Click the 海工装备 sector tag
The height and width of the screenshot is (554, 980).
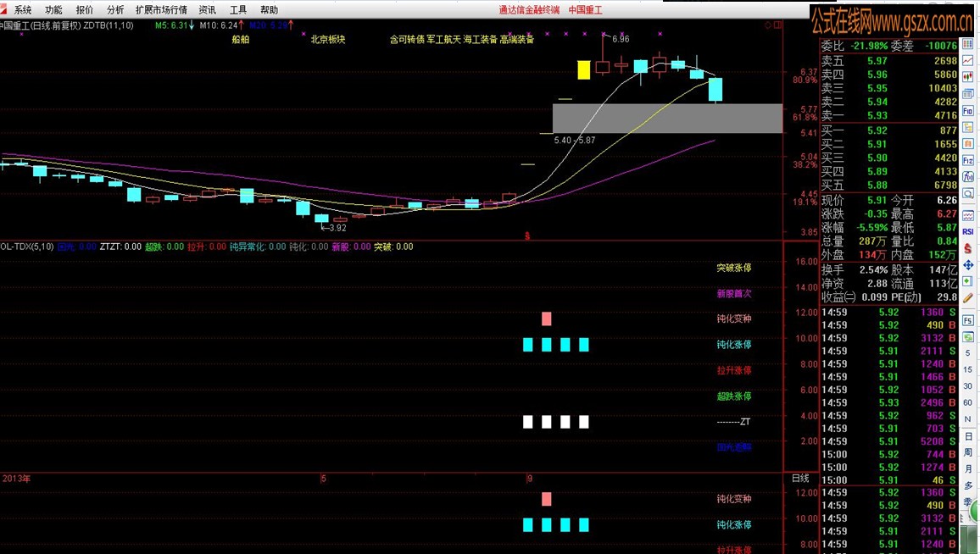click(480, 39)
